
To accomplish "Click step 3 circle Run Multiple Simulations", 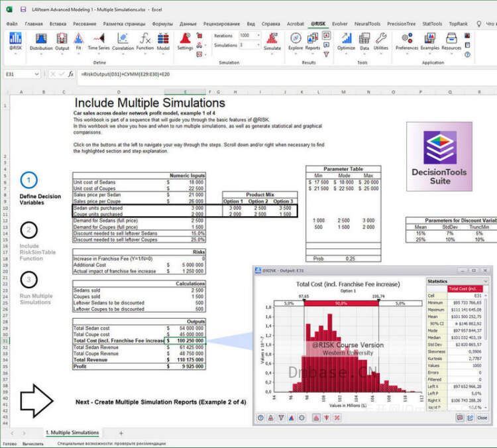I will [x=29, y=280].
